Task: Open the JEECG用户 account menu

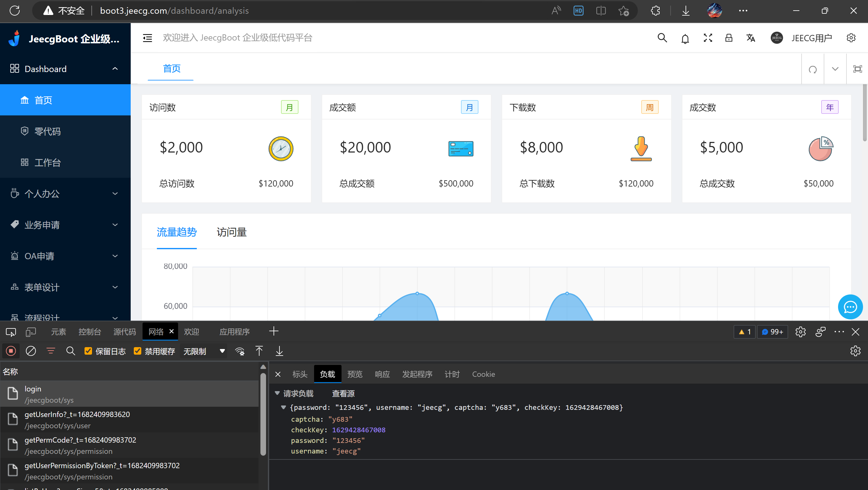Action: (x=801, y=38)
